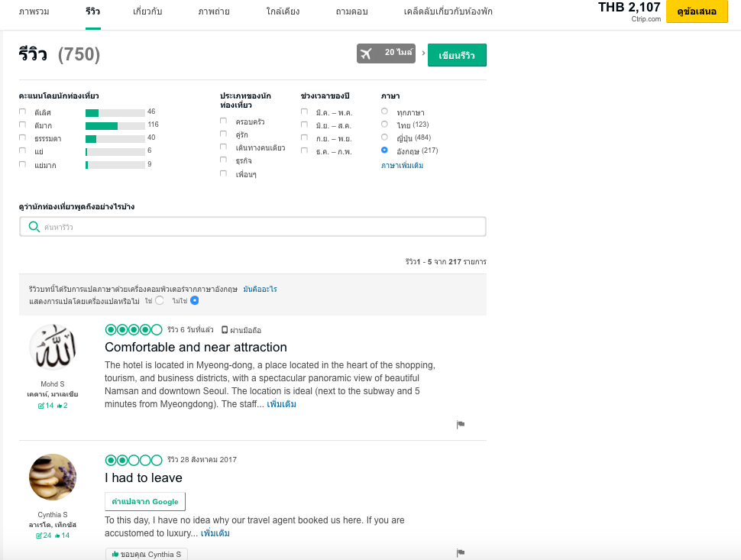Image resolution: width=741 pixels, height=560 pixels.
Task: Select 'ใช่' radio for machine translation
Action: pos(159,301)
